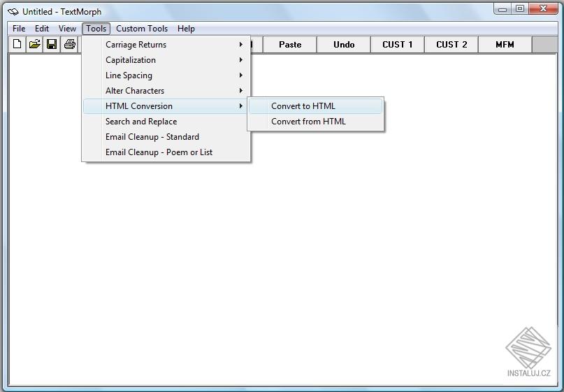Screen dimensions: 564x392
Task: Click the CUST 2 button
Action: 451,45
